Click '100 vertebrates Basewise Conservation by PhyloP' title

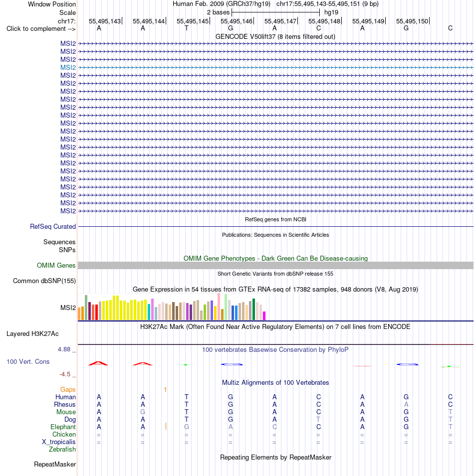pos(275,350)
